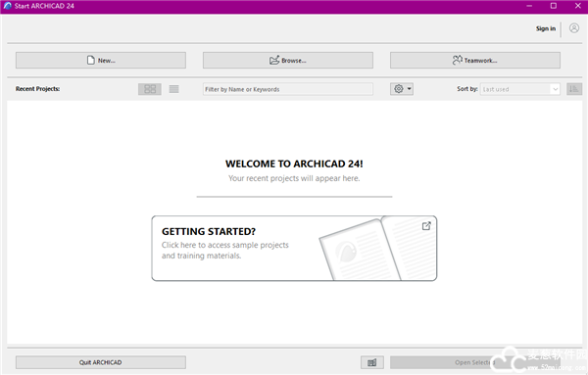Click the Open Selected button

pos(474,362)
